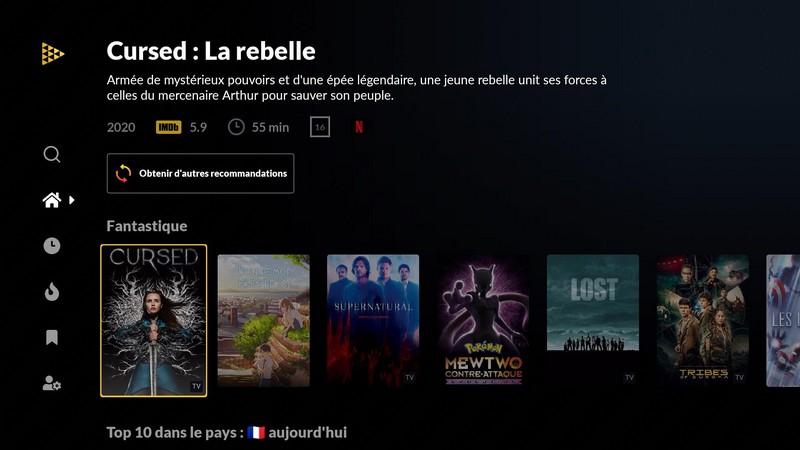Click the yellow Plex logo
The width and height of the screenshot is (800, 450).
(53, 54)
